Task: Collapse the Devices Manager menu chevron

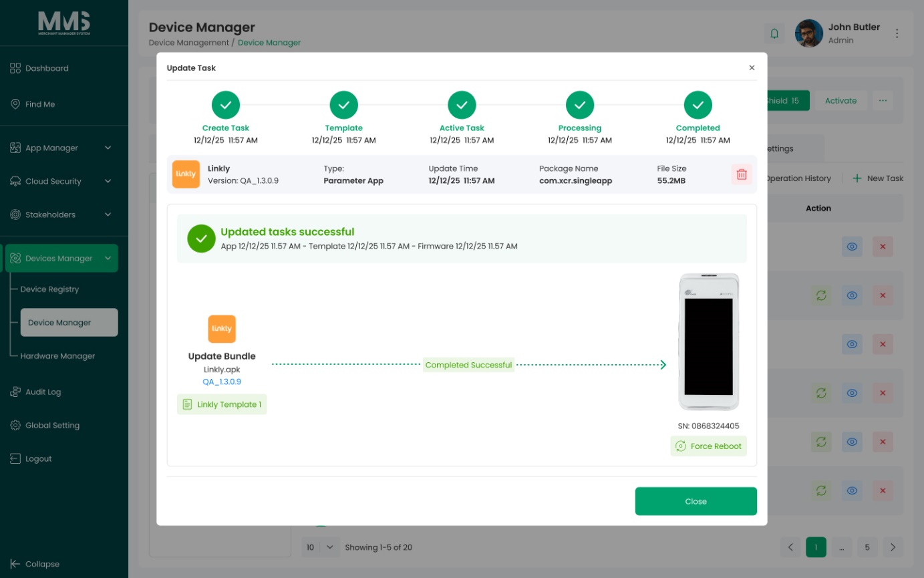Action: tap(108, 258)
